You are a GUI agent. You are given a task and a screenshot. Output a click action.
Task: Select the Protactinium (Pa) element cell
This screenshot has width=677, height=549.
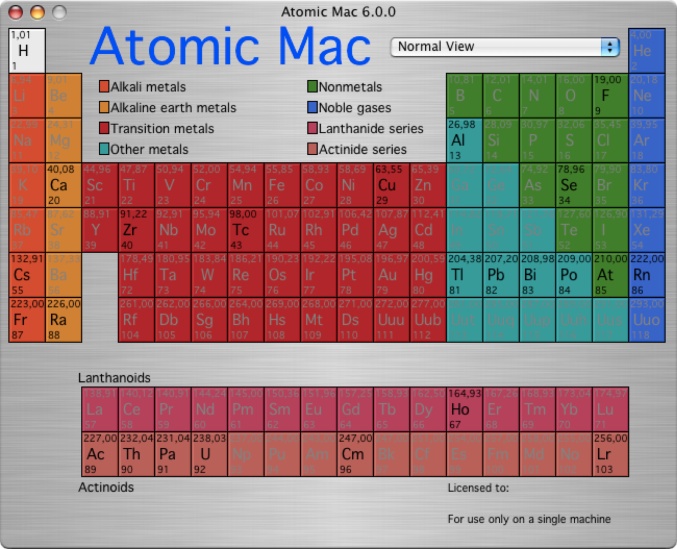point(173,454)
